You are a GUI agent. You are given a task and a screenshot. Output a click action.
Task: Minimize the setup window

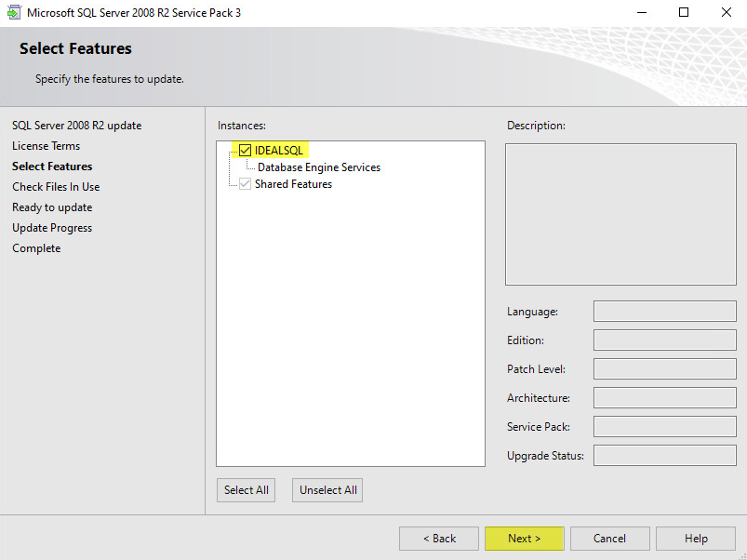point(642,12)
